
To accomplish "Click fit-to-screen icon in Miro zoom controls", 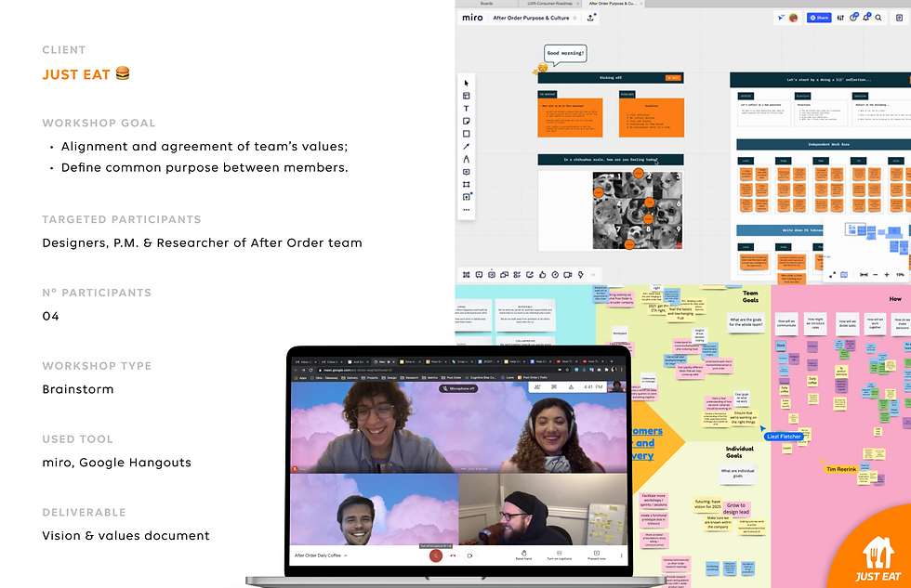I will click(864, 275).
